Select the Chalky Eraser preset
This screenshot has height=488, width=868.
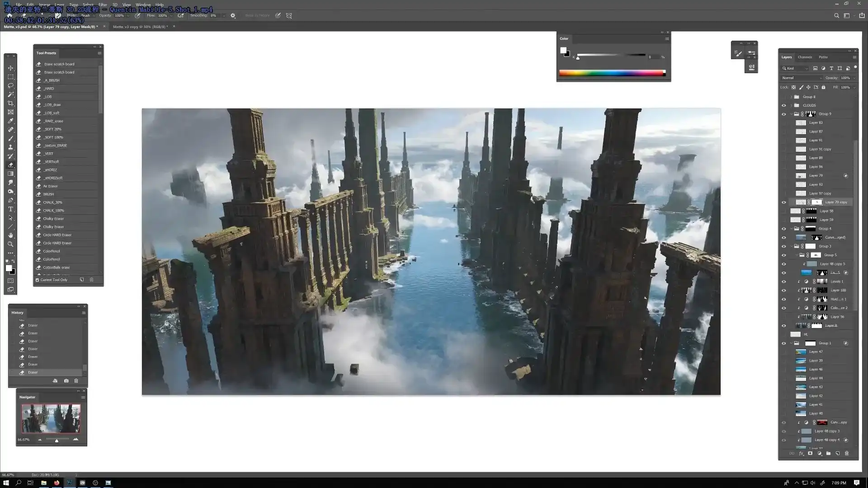53,219
